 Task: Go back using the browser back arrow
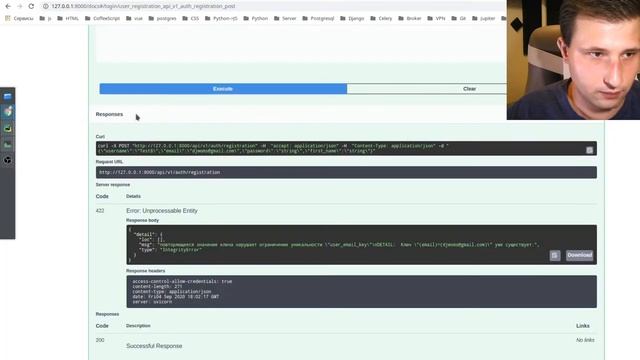(x=8, y=6)
